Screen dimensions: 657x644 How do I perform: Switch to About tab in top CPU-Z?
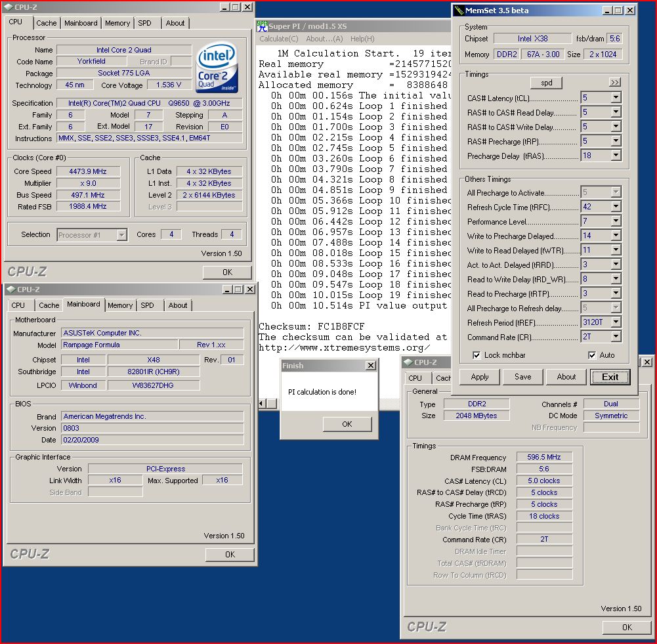(x=175, y=23)
